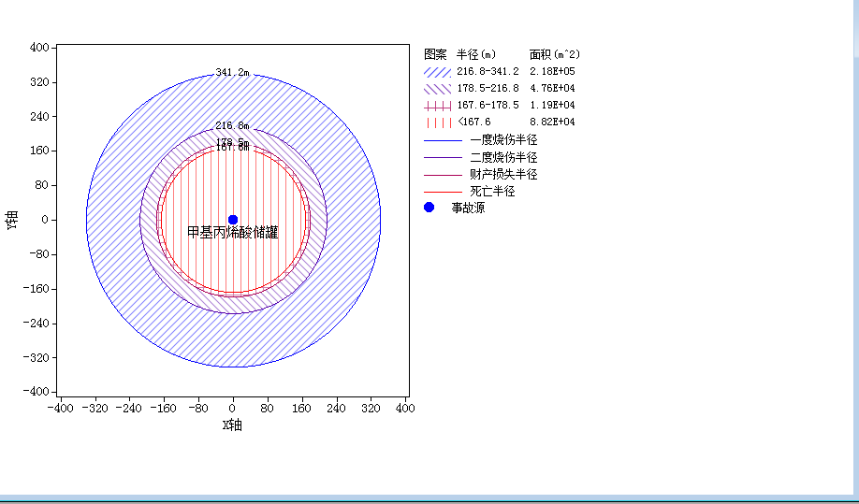
Task: Click the blue 事故源 marker in the legend
Action: [x=429, y=208]
